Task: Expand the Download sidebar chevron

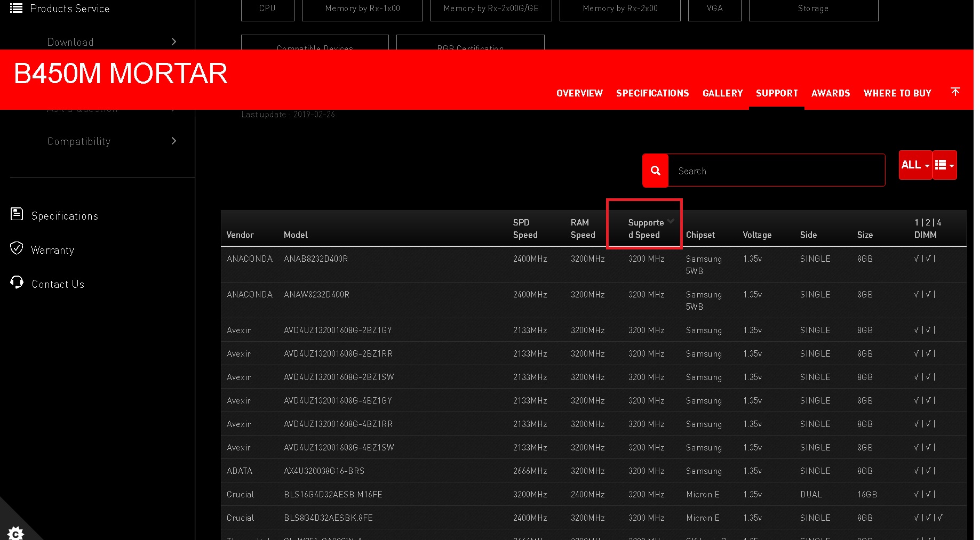Action: point(174,42)
